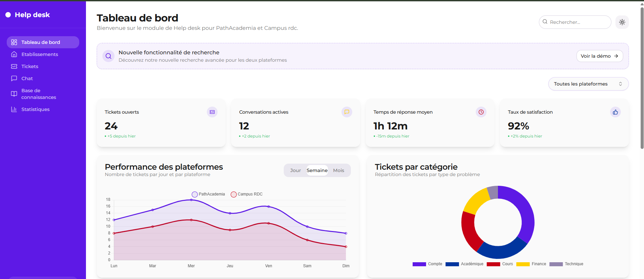Click the Rechercher search field
Viewport: 644px width, 279px height.
point(578,22)
